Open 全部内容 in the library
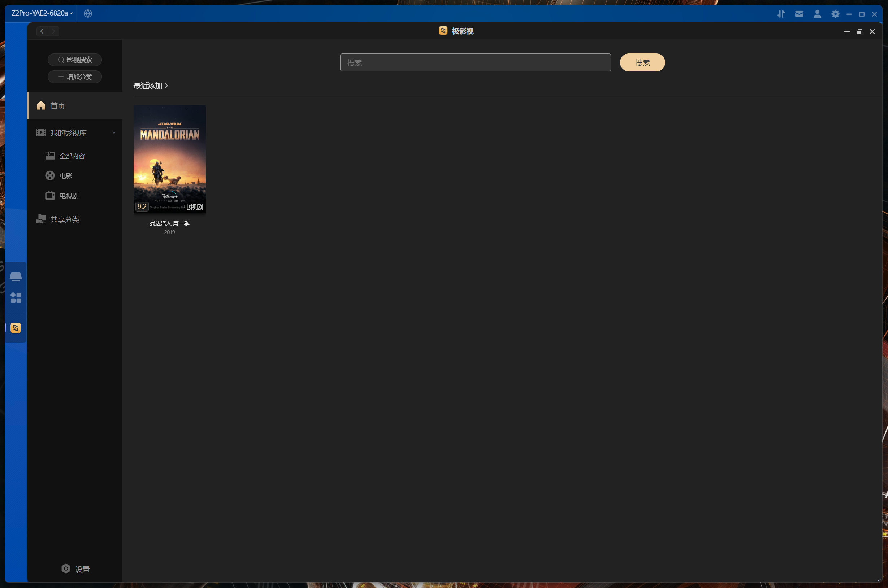 pyautogui.click(x=72, y=156)
